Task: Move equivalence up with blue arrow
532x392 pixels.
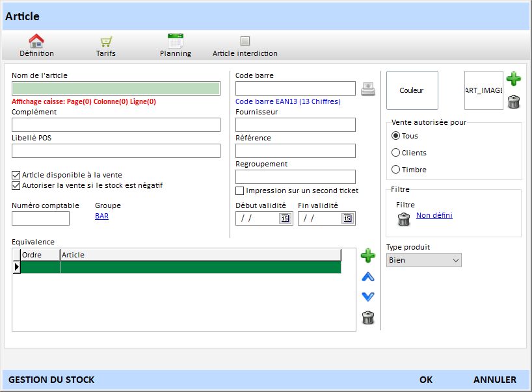Action: (367, 277)
